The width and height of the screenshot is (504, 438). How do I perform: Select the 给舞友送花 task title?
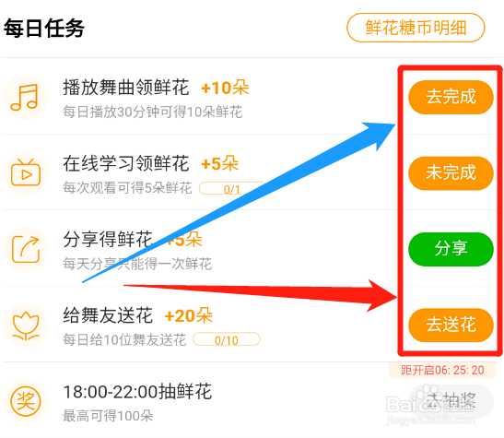click(108, 315)
